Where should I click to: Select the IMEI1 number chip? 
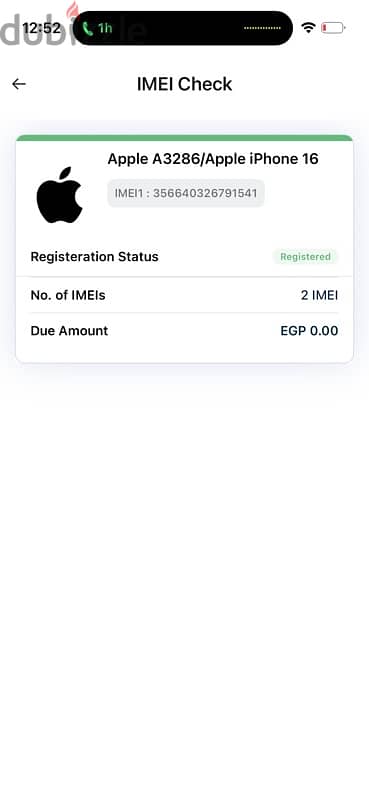click(x=186, y=193)
